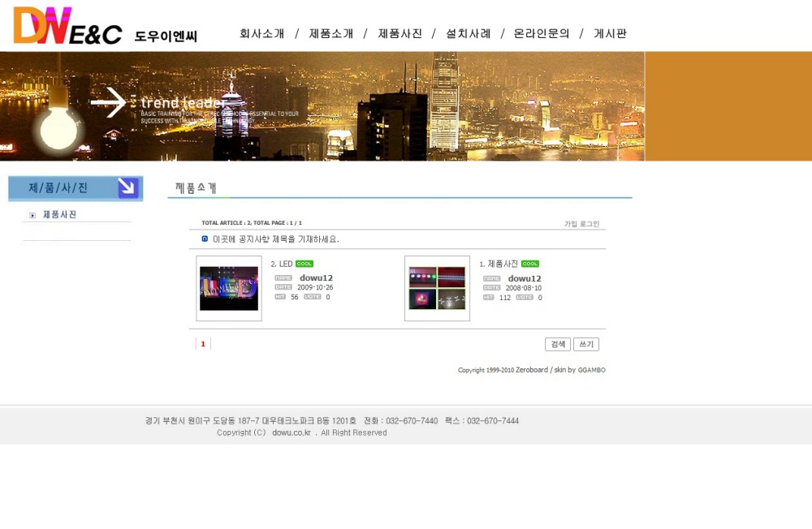Click the DW E&C logo
This screenshot has height=529, width=812.
[67, 27]
